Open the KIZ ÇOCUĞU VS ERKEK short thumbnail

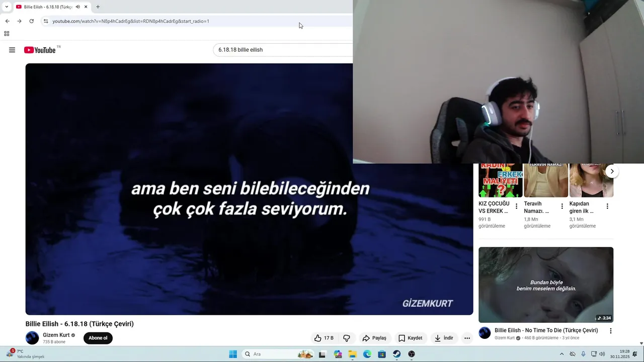click(x=501, y=180)
